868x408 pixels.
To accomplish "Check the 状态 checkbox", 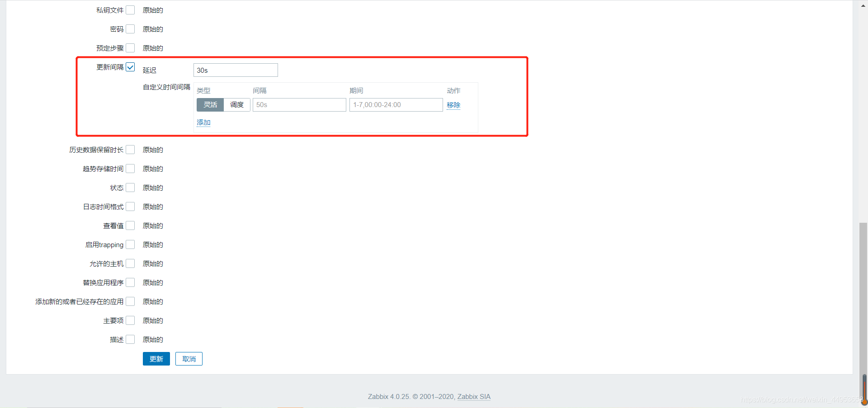I will [x=130, y=188].
